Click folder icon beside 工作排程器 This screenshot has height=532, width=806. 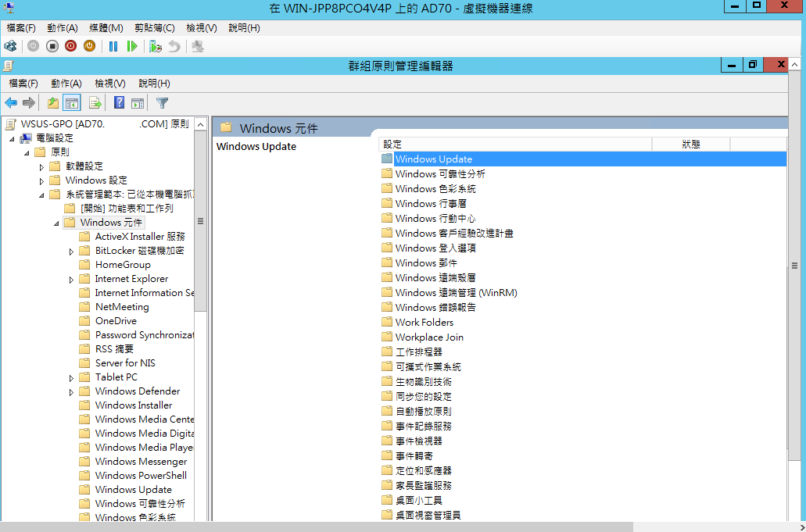[387, 352]
